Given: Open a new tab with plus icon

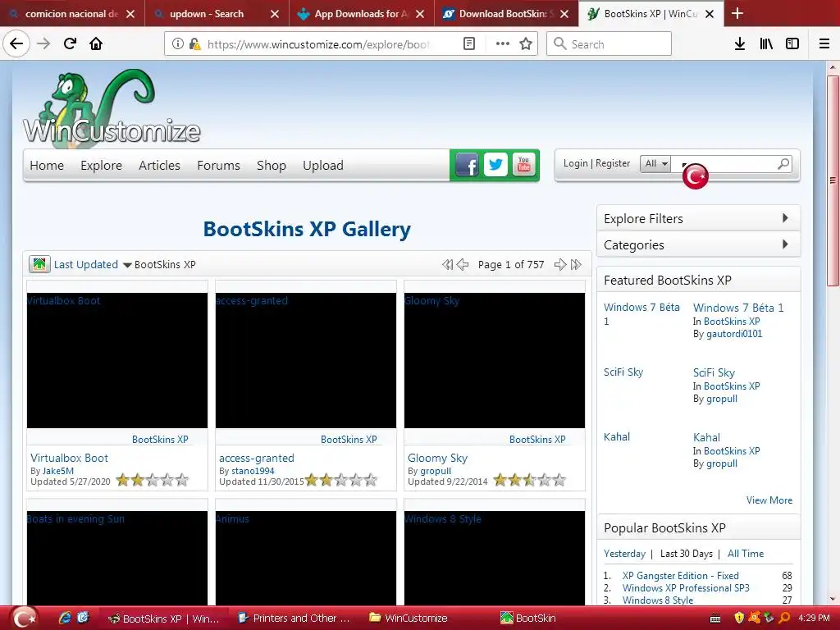Looking at the screenshot, I should tap(737, 13).
